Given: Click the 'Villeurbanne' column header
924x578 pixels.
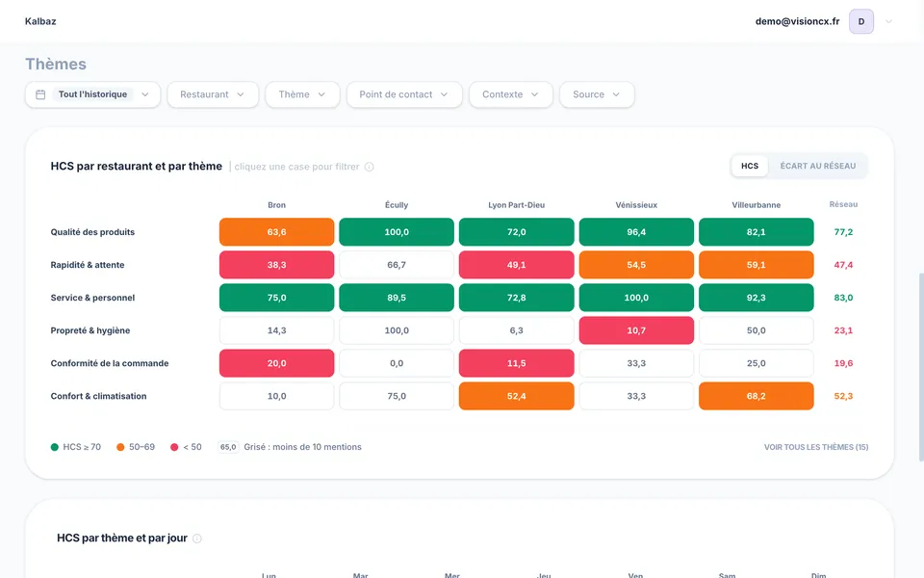Looking at the screenshot, I should (757, 205).
